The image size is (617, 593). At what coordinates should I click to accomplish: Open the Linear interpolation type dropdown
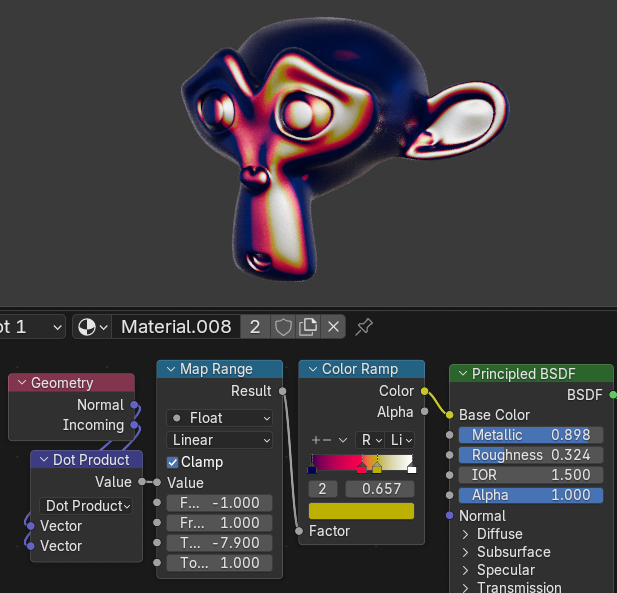(x=219, y=440)
